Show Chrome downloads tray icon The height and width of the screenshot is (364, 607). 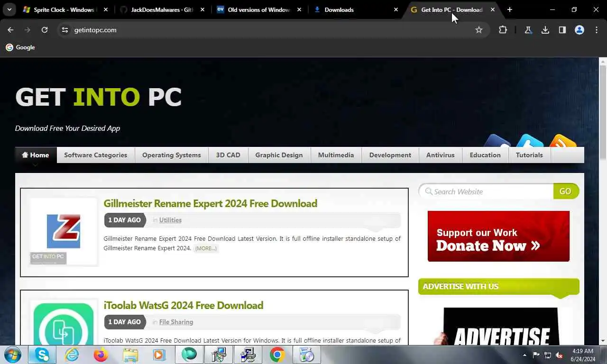545,30
